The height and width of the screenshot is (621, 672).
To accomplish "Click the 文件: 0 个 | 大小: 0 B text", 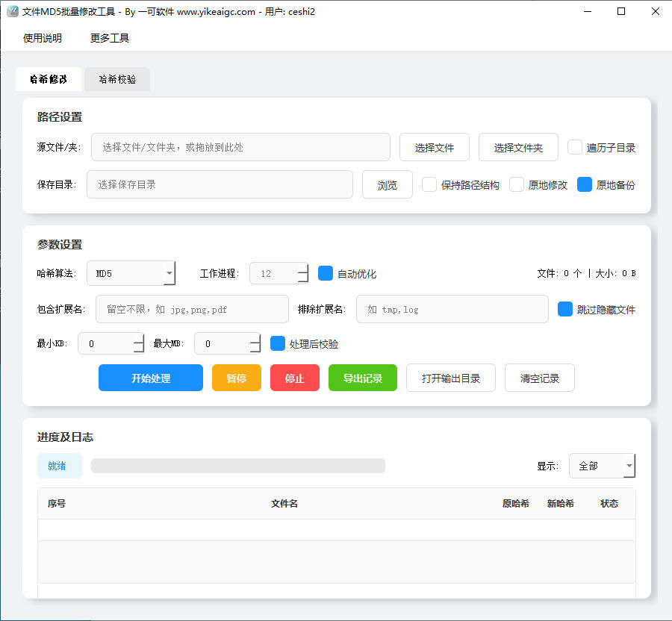I will (586, 273).
